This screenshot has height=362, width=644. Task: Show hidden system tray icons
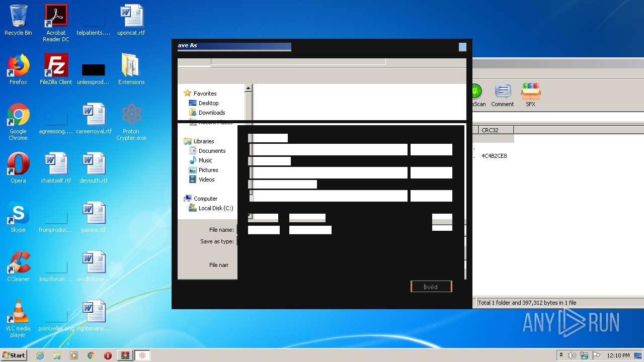[x=561, y=355]
